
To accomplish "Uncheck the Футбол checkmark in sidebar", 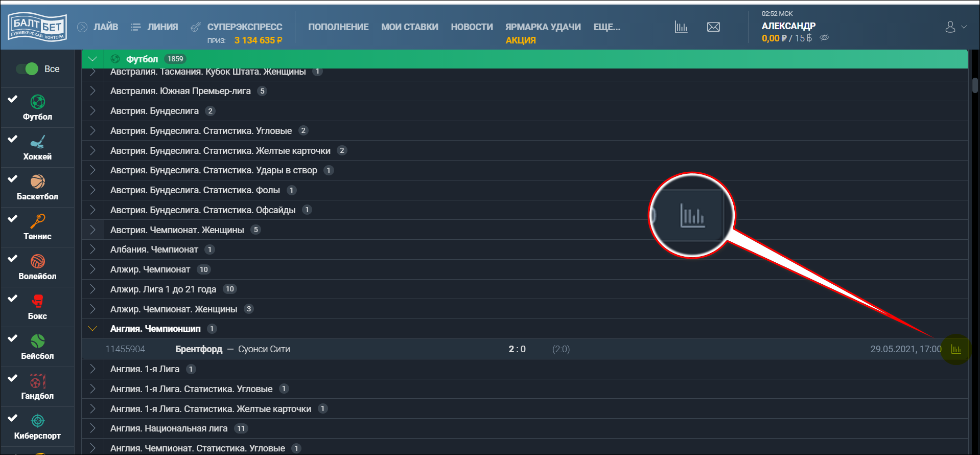I will click(x=13, y=99).
